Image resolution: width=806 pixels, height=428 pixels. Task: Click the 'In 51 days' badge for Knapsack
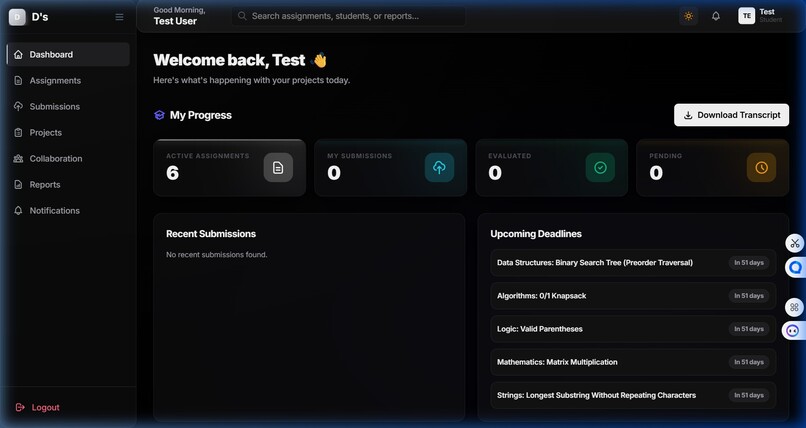pos(748,296)
